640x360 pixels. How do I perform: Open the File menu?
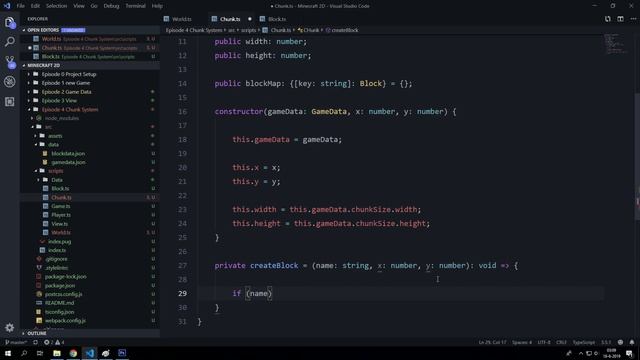click(x=20, y=6)
